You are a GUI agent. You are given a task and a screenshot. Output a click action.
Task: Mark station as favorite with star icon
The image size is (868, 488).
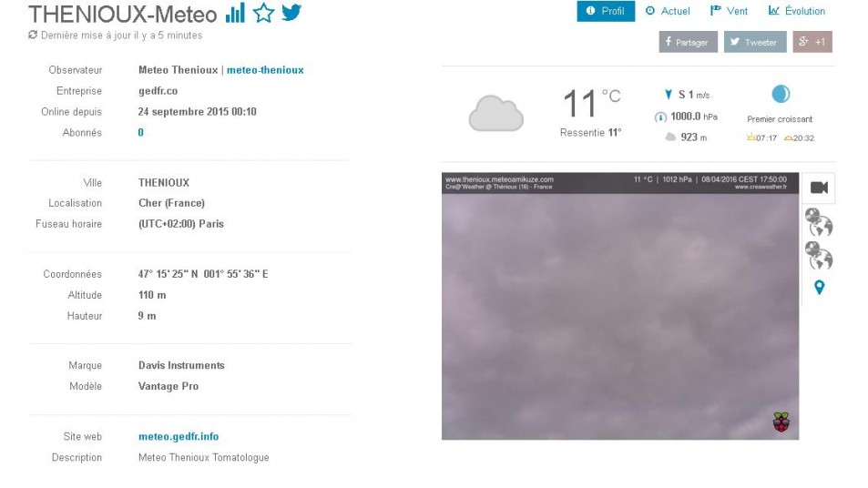(263, 13)
